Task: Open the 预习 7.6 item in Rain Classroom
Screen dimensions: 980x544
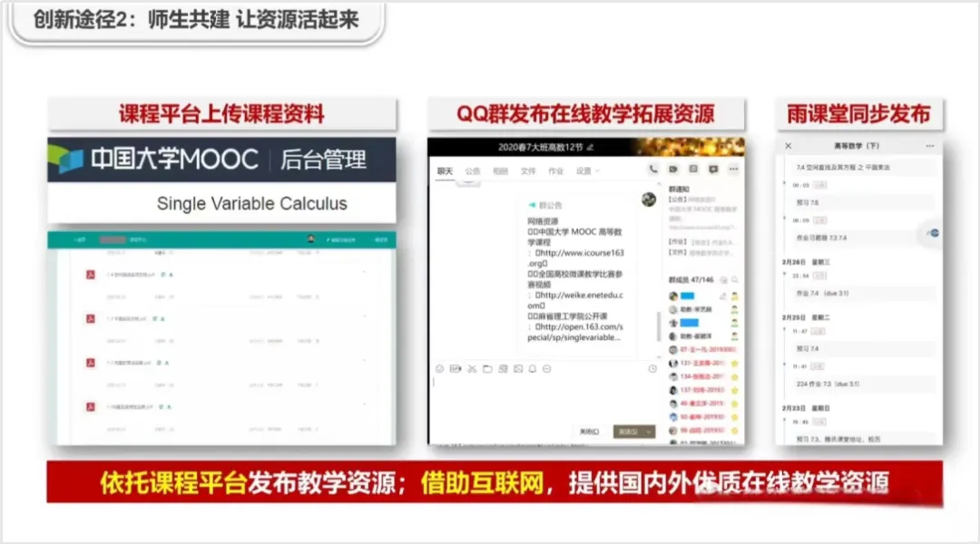Action: click(865, 203)
